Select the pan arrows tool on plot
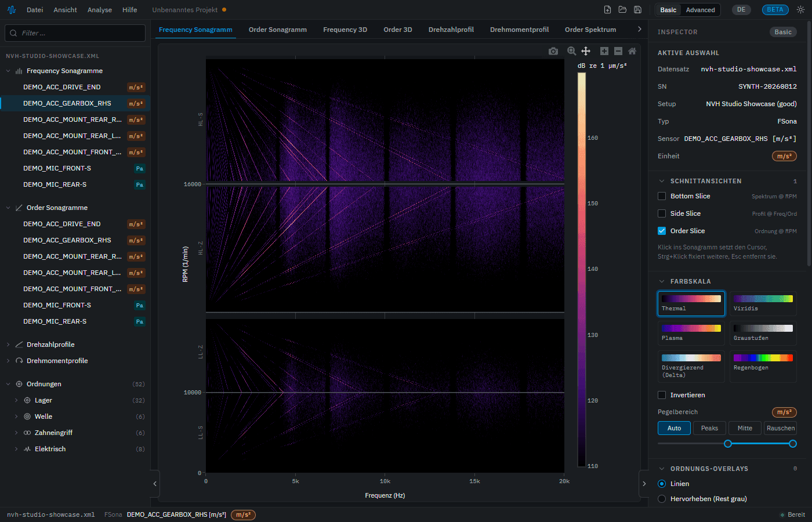This screenshot has width=812, height=522. pos(586,51)
